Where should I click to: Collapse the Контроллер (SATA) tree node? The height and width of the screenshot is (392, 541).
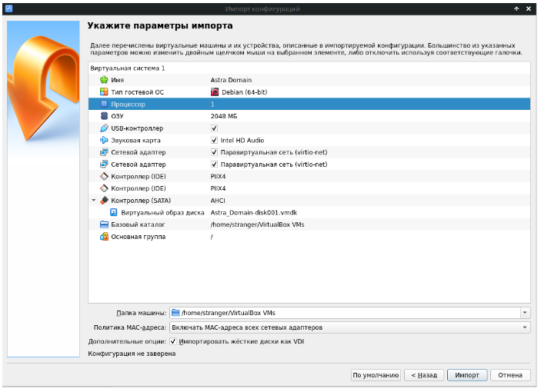[94, 201]
